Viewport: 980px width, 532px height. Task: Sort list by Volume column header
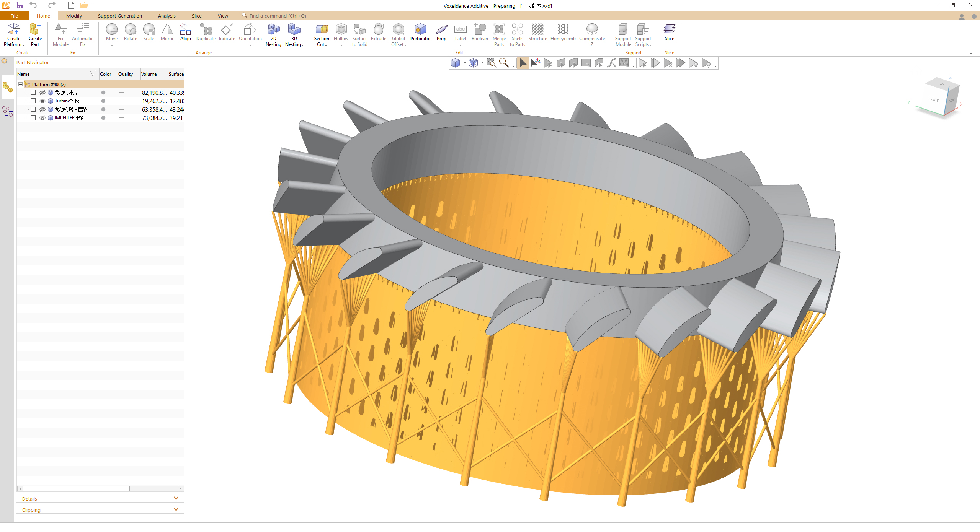149,74
